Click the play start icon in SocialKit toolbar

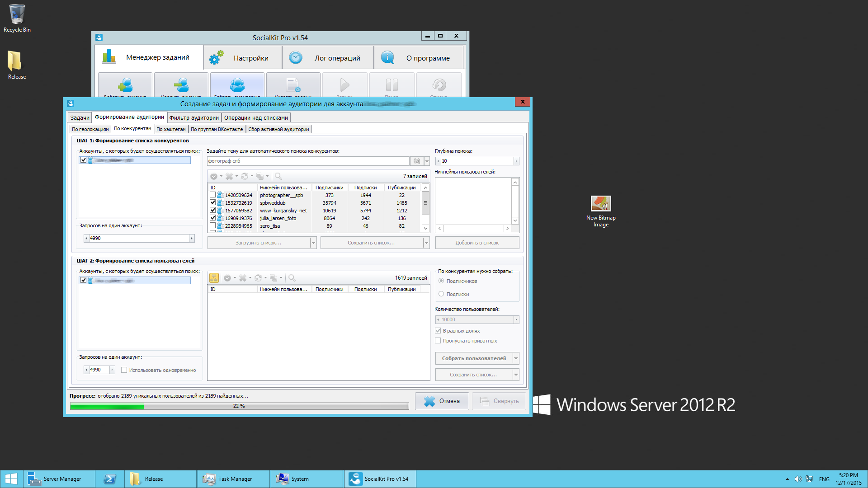[344, 84]
